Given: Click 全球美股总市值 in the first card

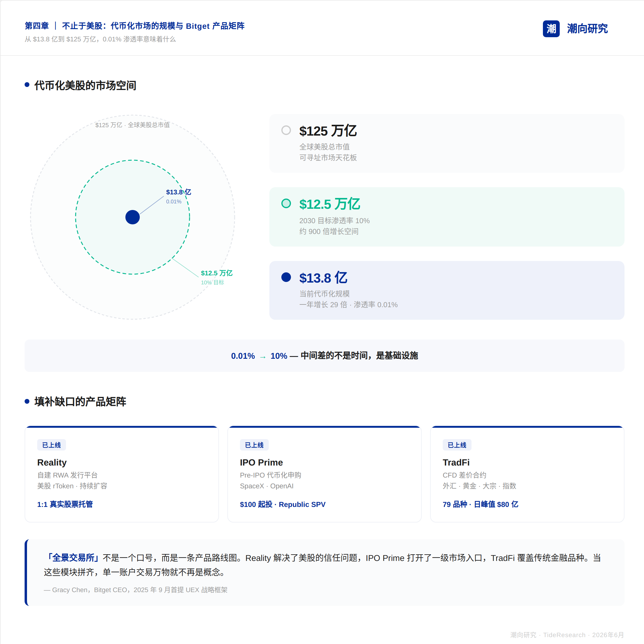Looking at the screenshot, I should point(324,147).
